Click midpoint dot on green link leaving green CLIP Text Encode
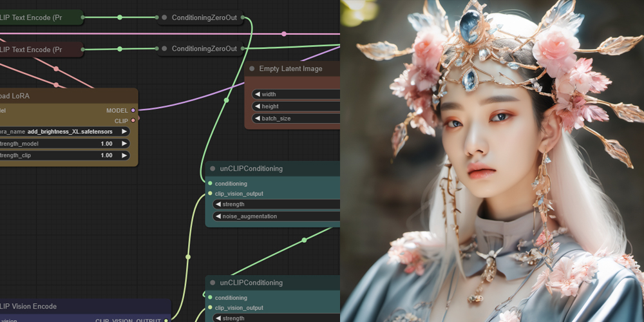The width and height of the screenshot is (644, 322). (120, 17)
